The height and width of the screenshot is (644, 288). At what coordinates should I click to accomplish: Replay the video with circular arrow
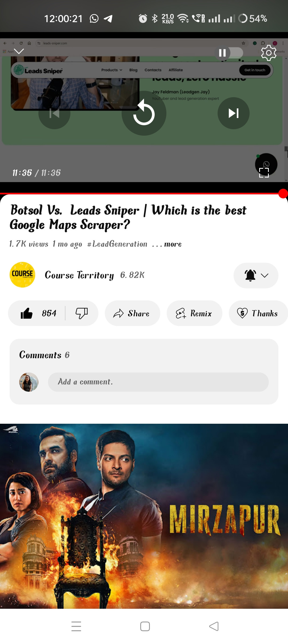point(144,113)
